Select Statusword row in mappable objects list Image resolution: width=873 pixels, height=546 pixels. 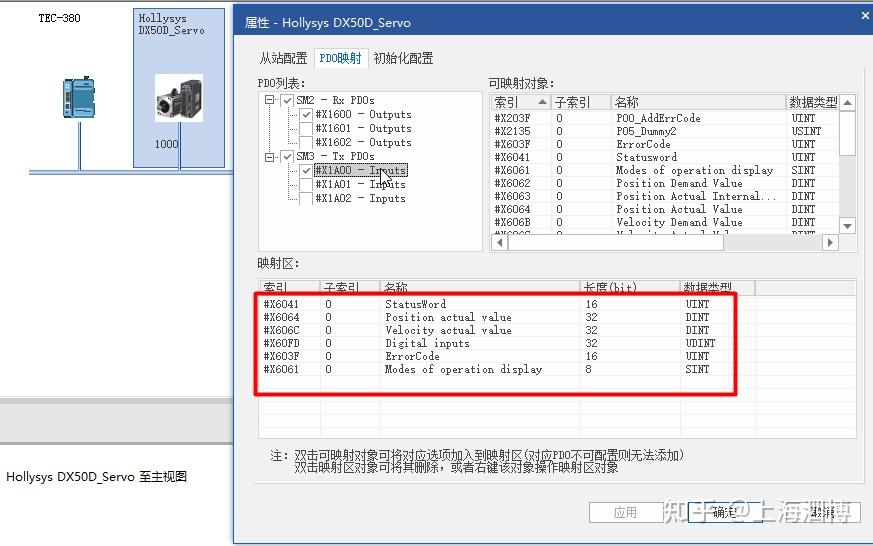click(666, 158)
